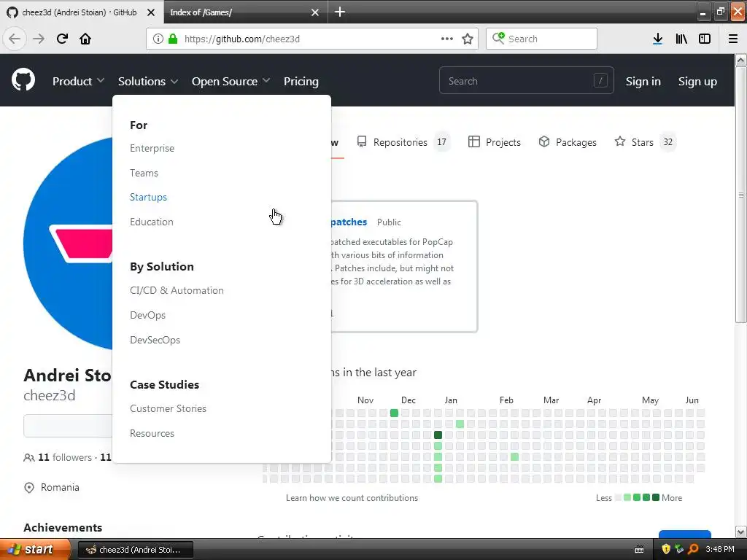Choose DevSecOps in Solutions menu

[x=155, y=340]
